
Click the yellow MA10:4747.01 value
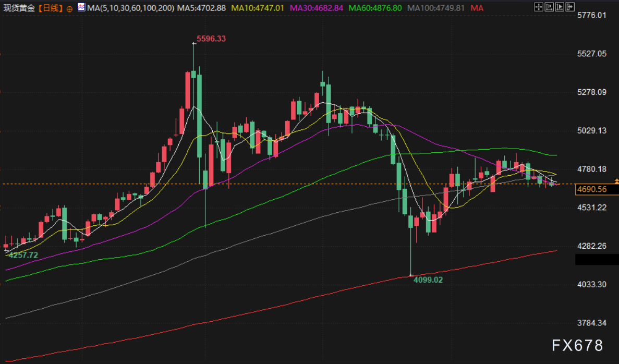tap(258, 8)
